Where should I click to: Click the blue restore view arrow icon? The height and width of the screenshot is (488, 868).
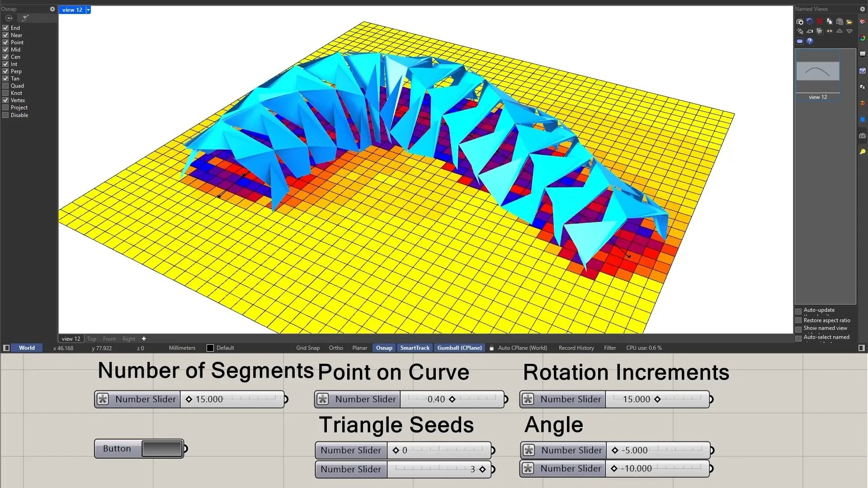click(809, 21)
